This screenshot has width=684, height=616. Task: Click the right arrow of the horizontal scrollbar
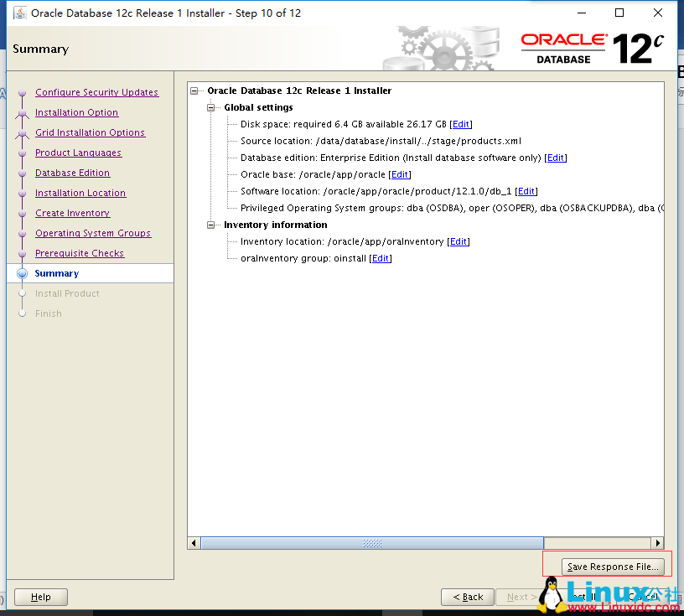660,542
